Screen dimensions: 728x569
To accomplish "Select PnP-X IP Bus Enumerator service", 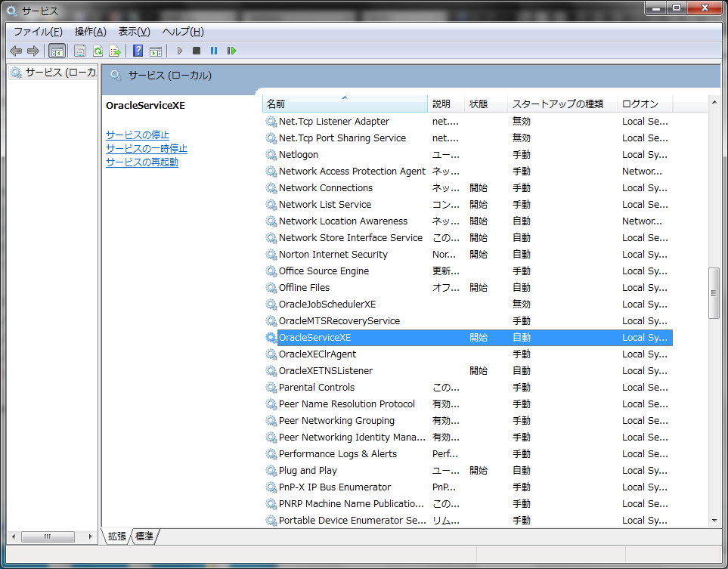I will (x=468, y=487).
